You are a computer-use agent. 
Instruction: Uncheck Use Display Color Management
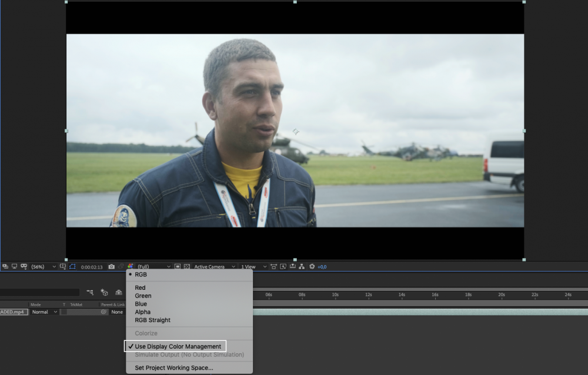178,347
